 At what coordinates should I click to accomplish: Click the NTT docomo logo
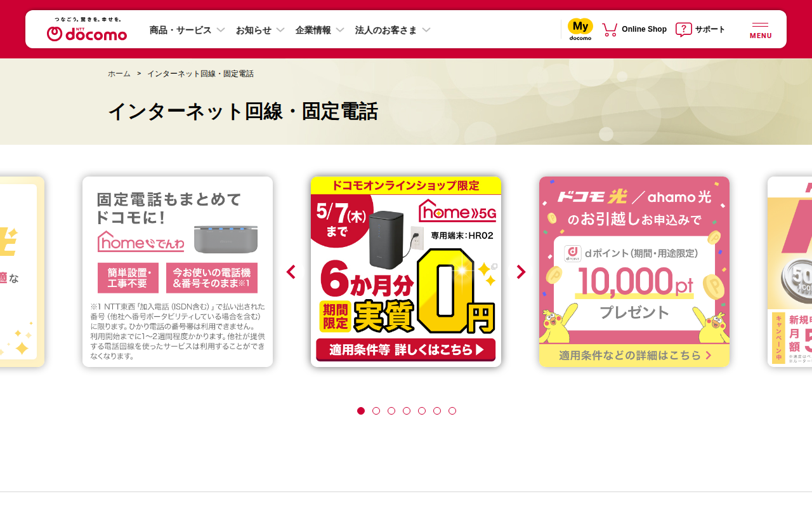[x=87, y=29]
